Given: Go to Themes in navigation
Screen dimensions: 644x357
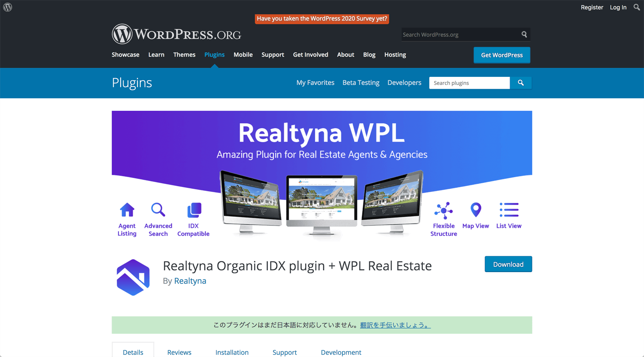Looking at the screenshot, I should (x=184, y=54).
